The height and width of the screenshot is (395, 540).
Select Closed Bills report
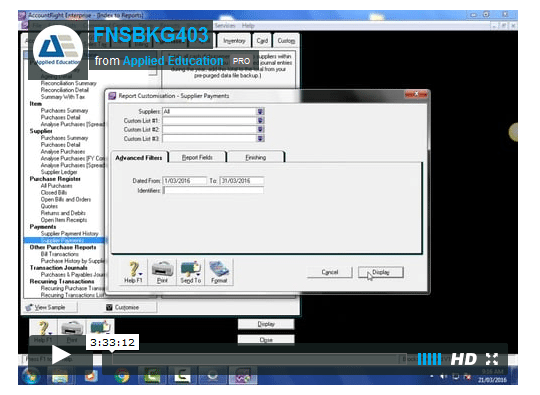(x=54, y=193)
